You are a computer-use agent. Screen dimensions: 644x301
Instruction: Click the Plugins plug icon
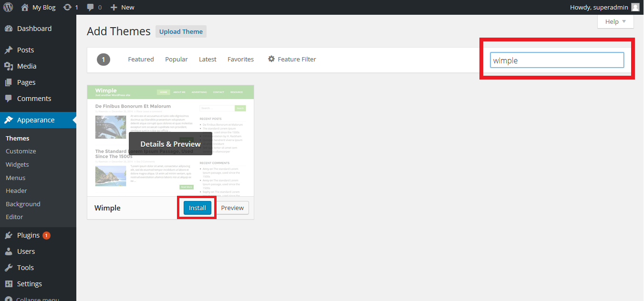9,235
